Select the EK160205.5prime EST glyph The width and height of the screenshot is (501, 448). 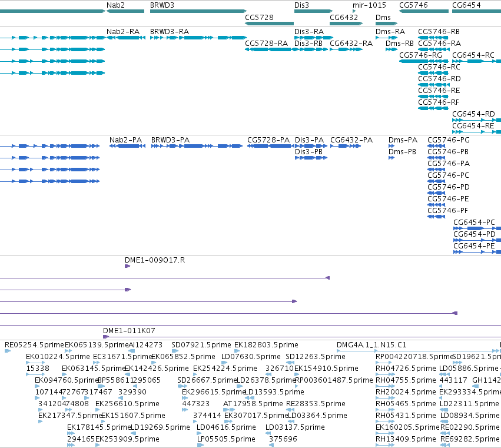click(x=385, y=434)
